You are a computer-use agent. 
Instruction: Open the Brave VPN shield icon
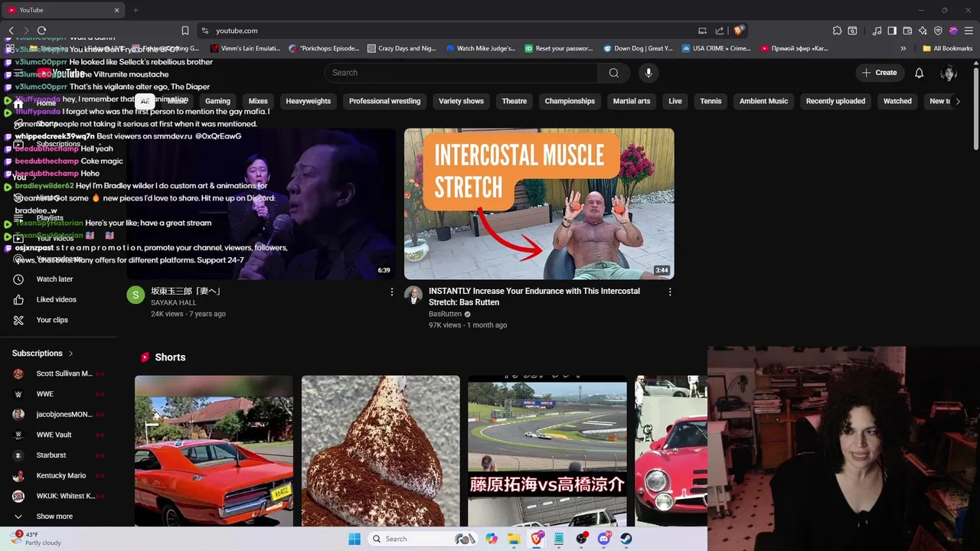[938, 31]
